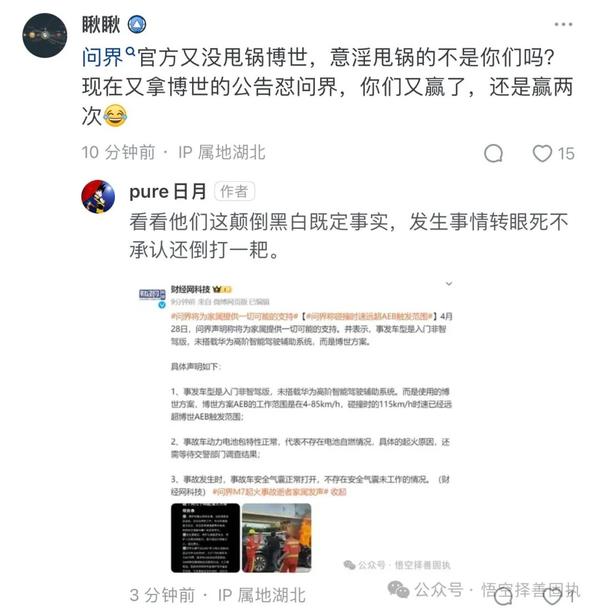Click the 收起 collapse link in embedded post
Screen dimensions: 600x614
click(338, 492)
